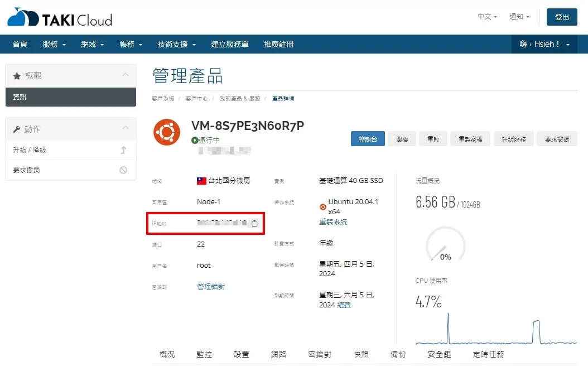Click the 4.7% CPU usage value

428,302
